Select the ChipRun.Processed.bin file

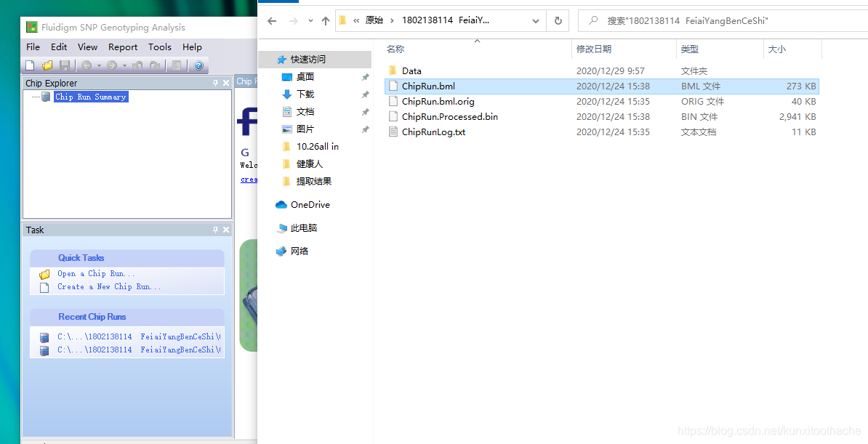(601, 117)
